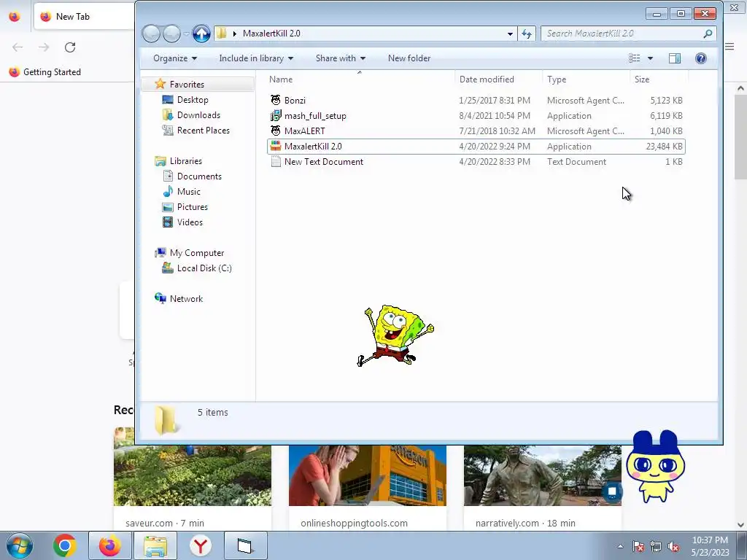Image resolution: width=747 pixels, height=560 pixels.
Task: Select Favorites in the navigation pane
Action: [x=187, y=85]
